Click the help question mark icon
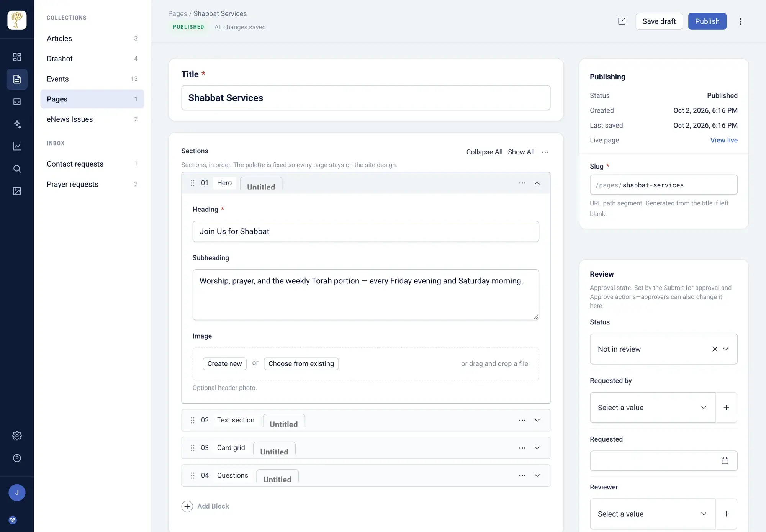The width and height of the screenshot is (766, 532). (17, 458)
